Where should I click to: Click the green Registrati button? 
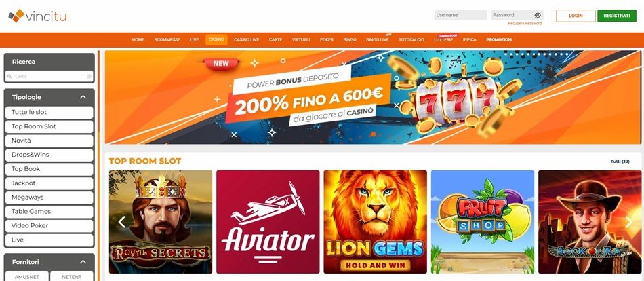(x=617, y=16)
